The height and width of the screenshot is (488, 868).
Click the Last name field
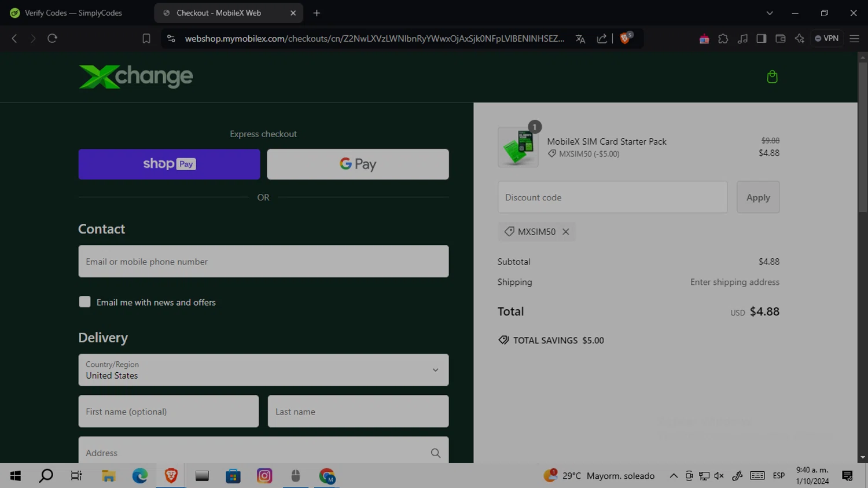[358, 412]
